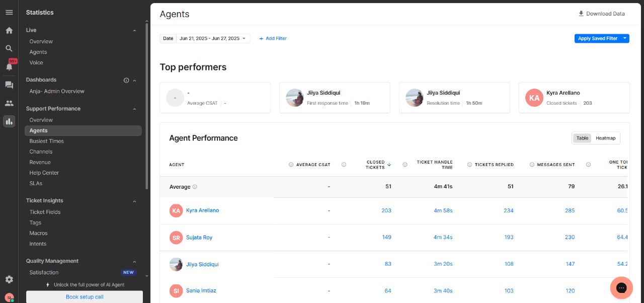The height and width of the screenshot is (303, 644).
Task: Open Live Agents page
Action: coord(38,52)
